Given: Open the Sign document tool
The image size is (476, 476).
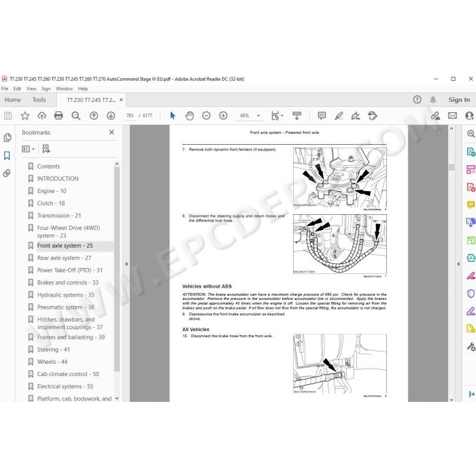Looking at the screenshot, I should point(356,116).
